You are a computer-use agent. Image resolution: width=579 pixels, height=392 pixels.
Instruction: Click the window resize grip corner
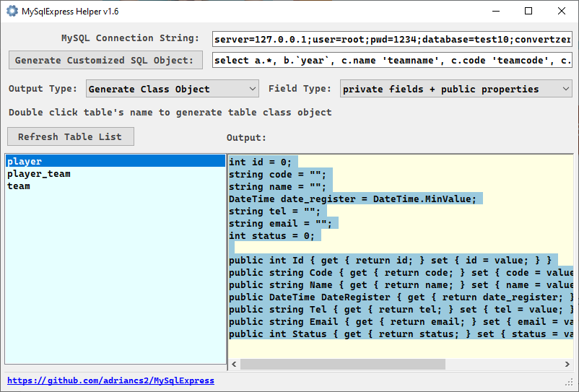569,383
